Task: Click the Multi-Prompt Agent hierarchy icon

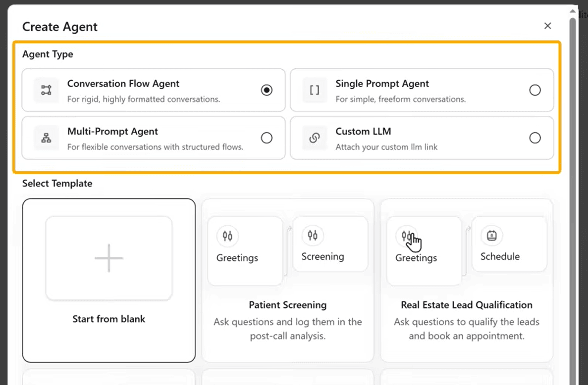Action: coord(46,138)
